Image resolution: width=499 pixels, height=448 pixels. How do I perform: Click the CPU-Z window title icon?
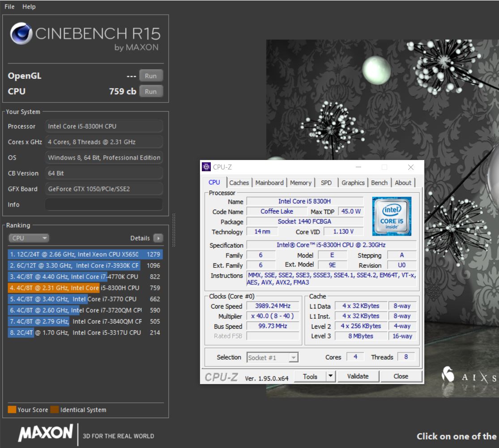coord(207,167)
